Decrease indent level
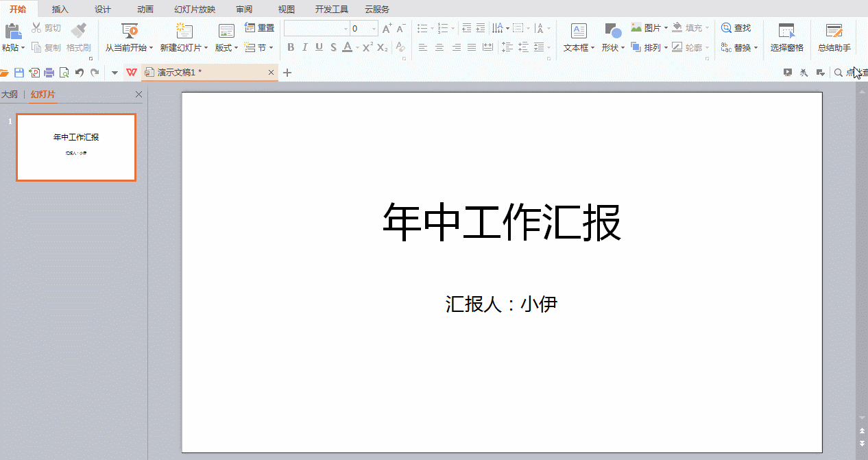The image size is (868, 460). tap(467, 28)
